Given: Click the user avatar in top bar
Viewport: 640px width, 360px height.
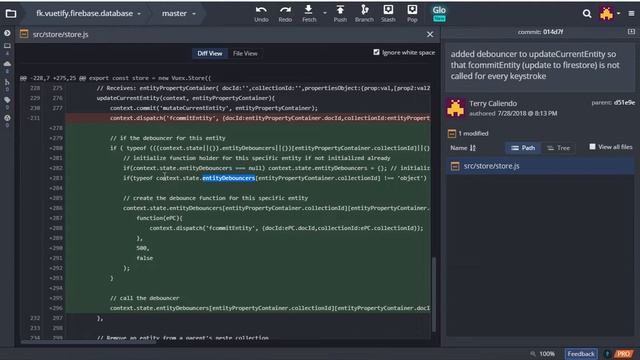Looking at the screenshot, I should click(x=607, y=14).
